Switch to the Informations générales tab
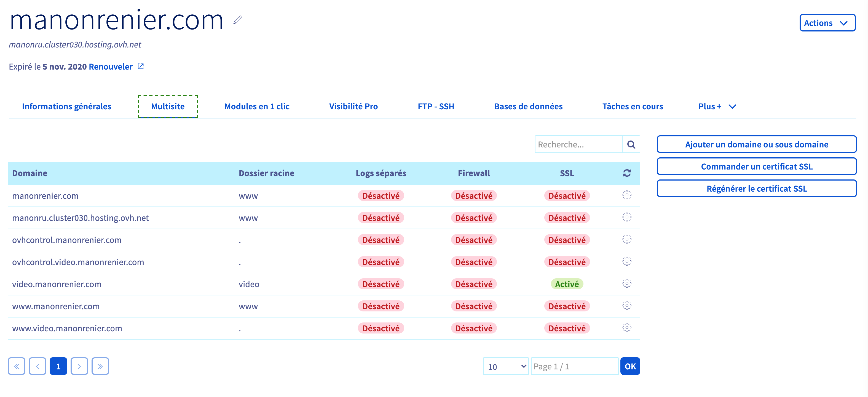This screenshot has width=868, height=397. [66, 107]
